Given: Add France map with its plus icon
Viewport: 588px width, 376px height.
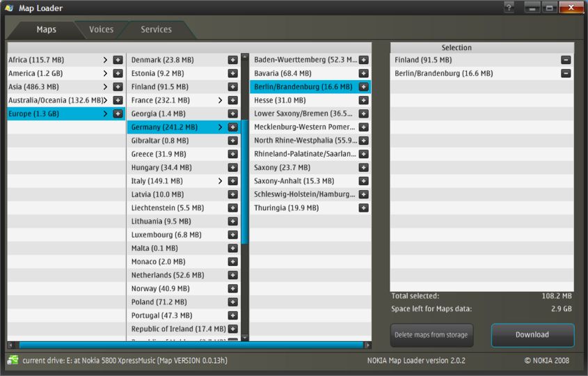Looking at the screenshot, I should pyautogui.click(x=233, y=100).
